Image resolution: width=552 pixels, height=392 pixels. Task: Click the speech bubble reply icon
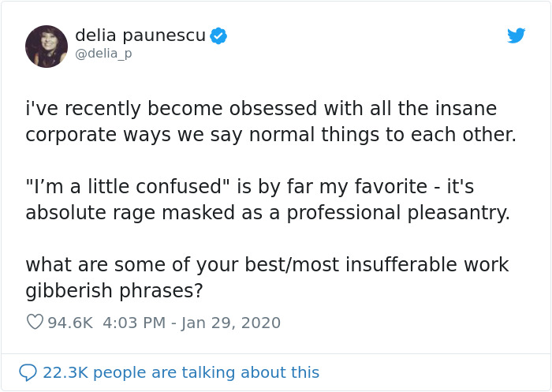pos(28,372)
